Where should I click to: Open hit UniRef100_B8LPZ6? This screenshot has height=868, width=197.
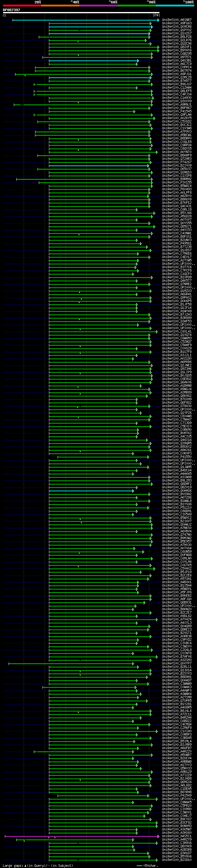pyautogui.click(x=177, y=37)
